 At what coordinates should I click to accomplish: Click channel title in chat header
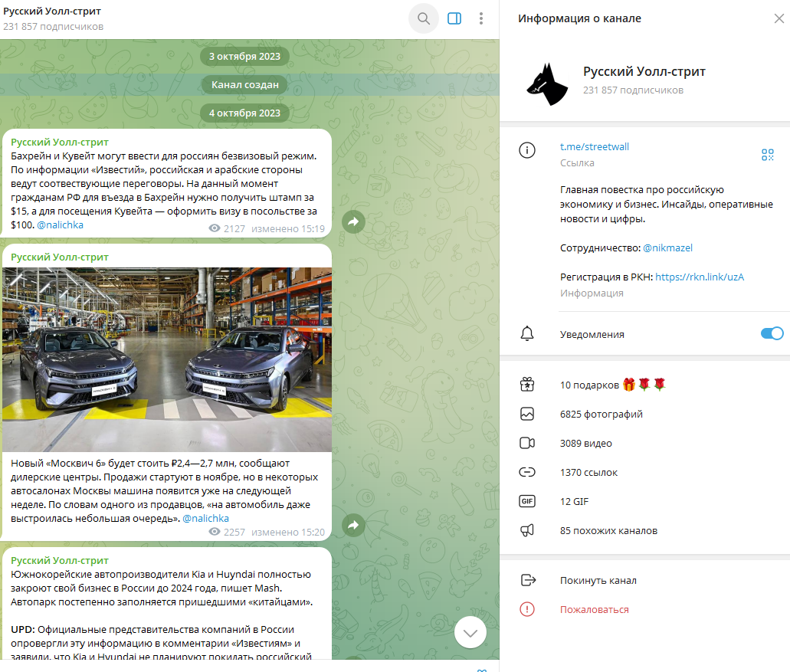tap(52, 11)
